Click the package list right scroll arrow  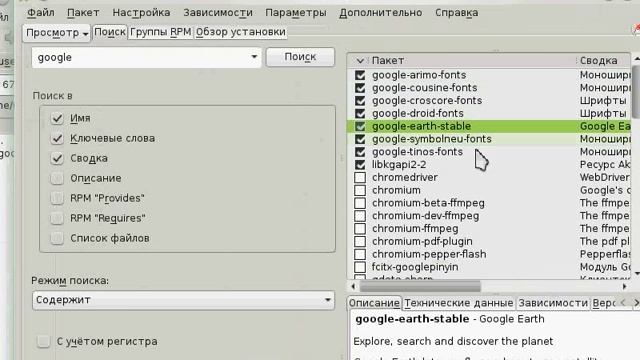pyautogui.click(x=624, y=287)
